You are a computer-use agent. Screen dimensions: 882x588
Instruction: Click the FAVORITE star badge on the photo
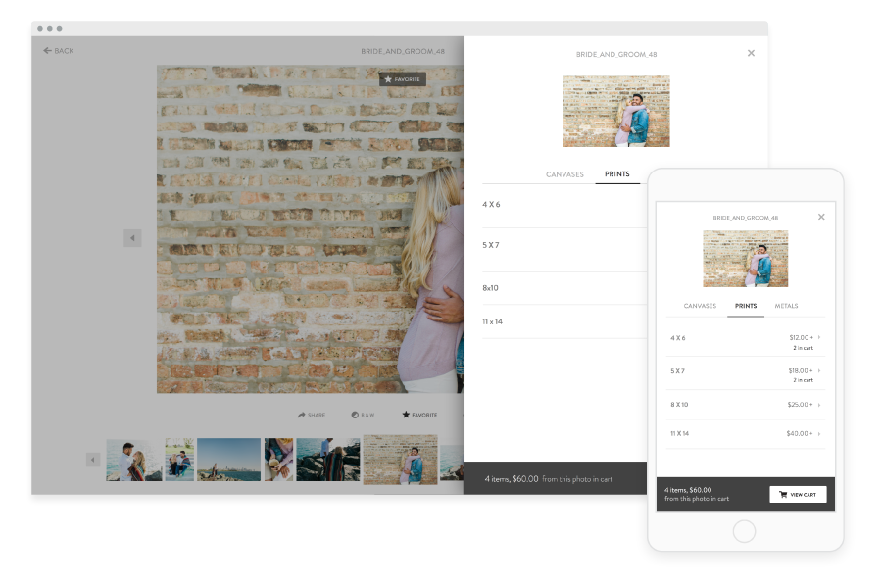(402, 79)
